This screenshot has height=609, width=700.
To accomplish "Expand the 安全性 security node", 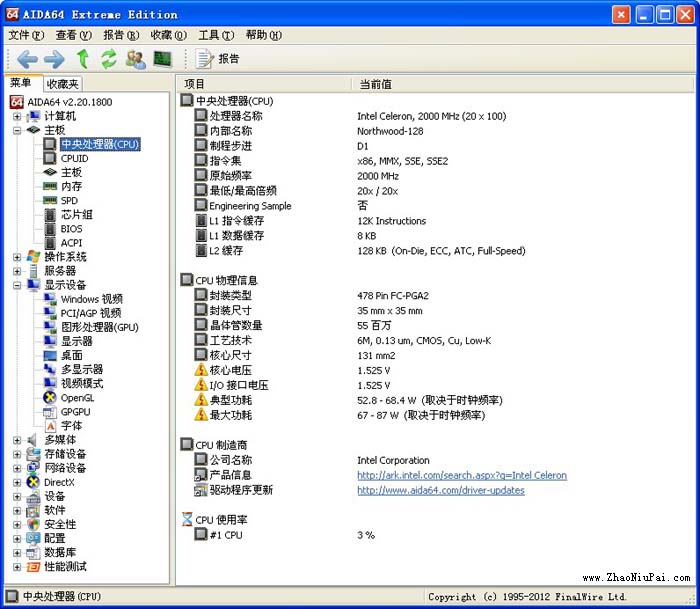I will 17,525.
